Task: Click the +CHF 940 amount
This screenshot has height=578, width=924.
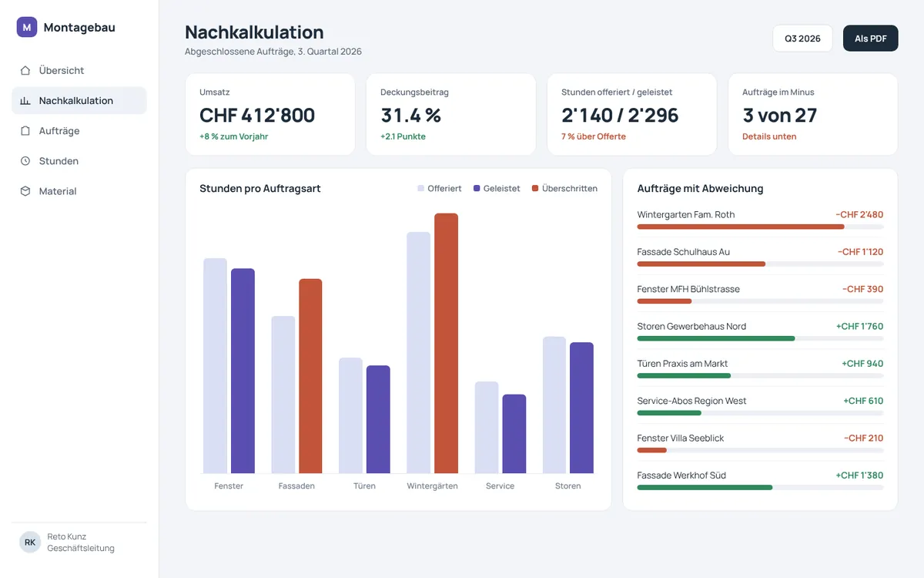Action: point(862,364)
